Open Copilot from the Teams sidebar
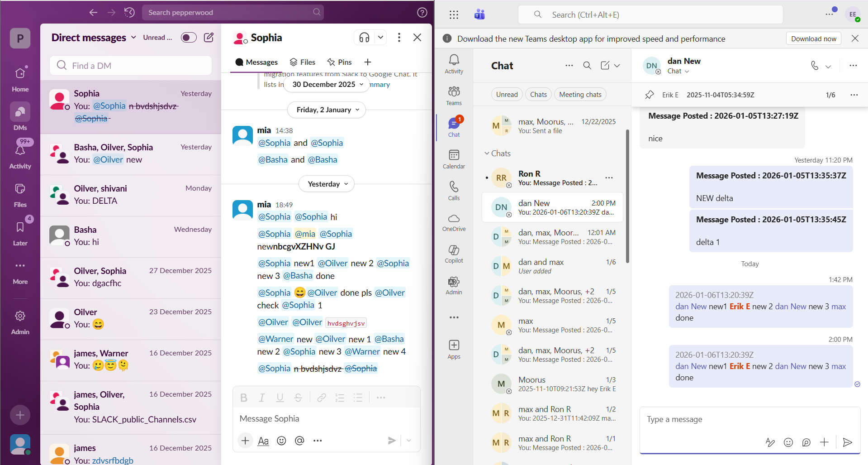This screenshot has height=465, width=868. click(454, 253)
